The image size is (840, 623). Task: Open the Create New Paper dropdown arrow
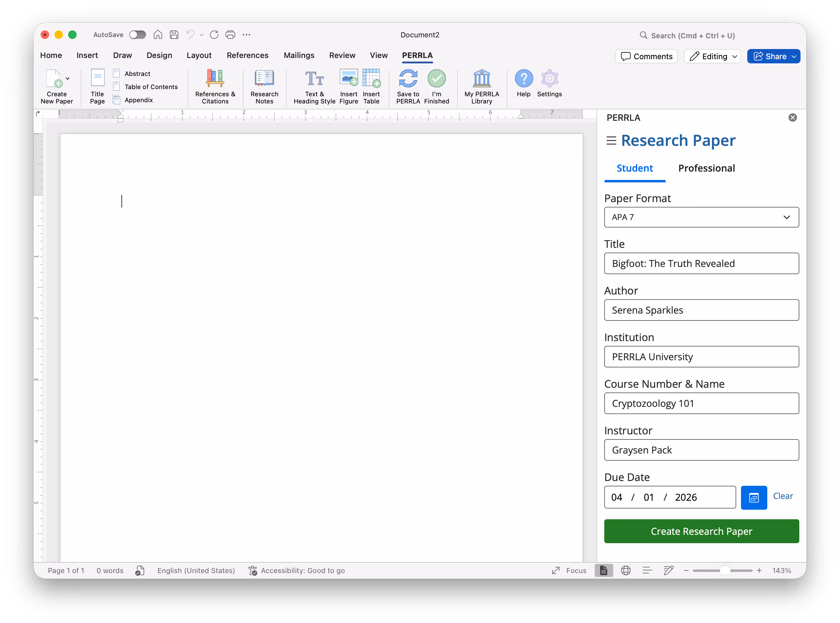[68, 78]
